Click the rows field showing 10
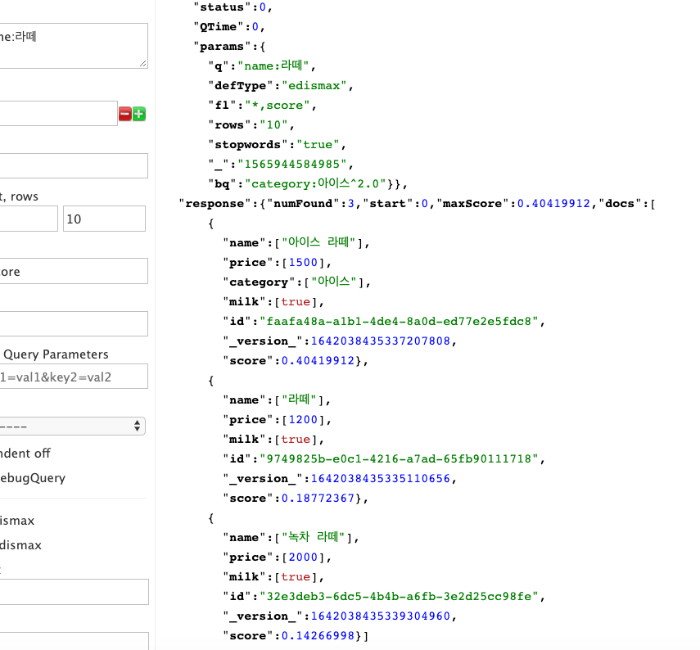This screenshot has height=650, width=700. [x=104, y=219]
